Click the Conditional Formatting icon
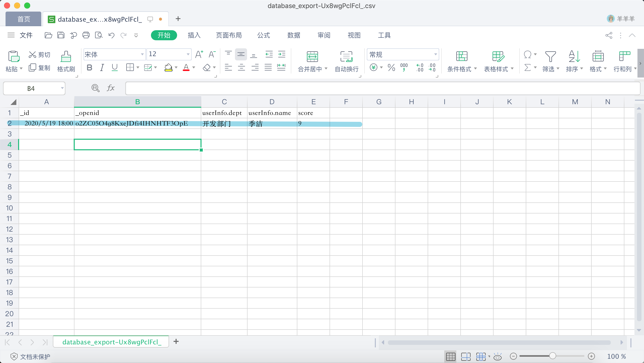 (462, 57)
